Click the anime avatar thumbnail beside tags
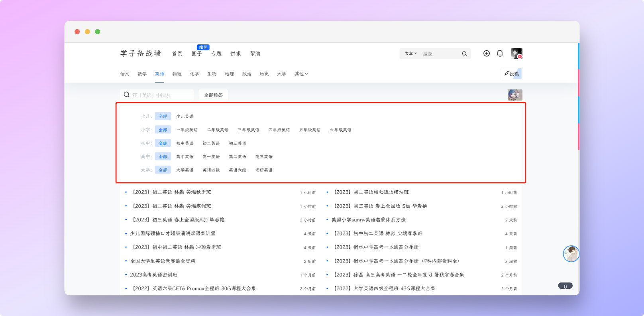Screen dimensions: 644x316 point(515,95)
